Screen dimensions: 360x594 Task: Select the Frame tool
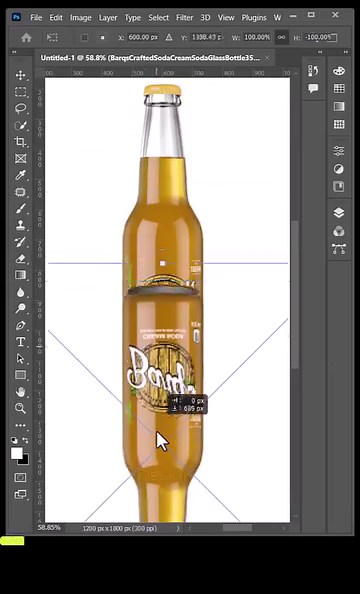tap(20, 158)
